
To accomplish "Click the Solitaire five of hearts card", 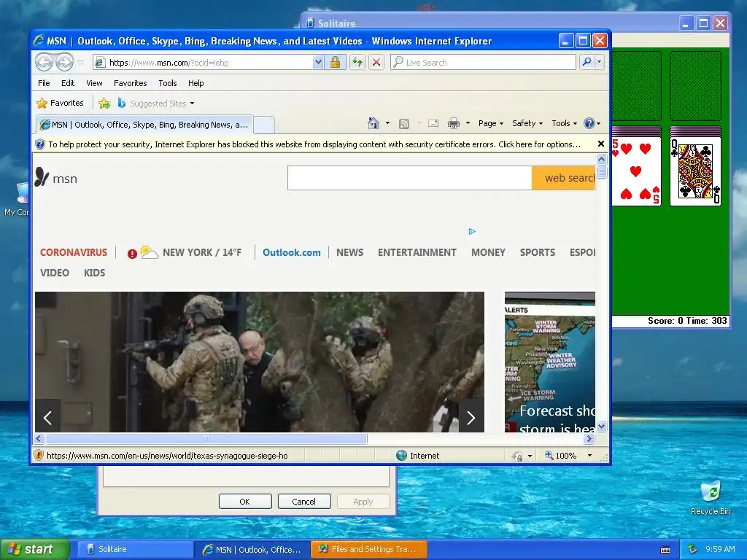I will (x=636, y=171).
